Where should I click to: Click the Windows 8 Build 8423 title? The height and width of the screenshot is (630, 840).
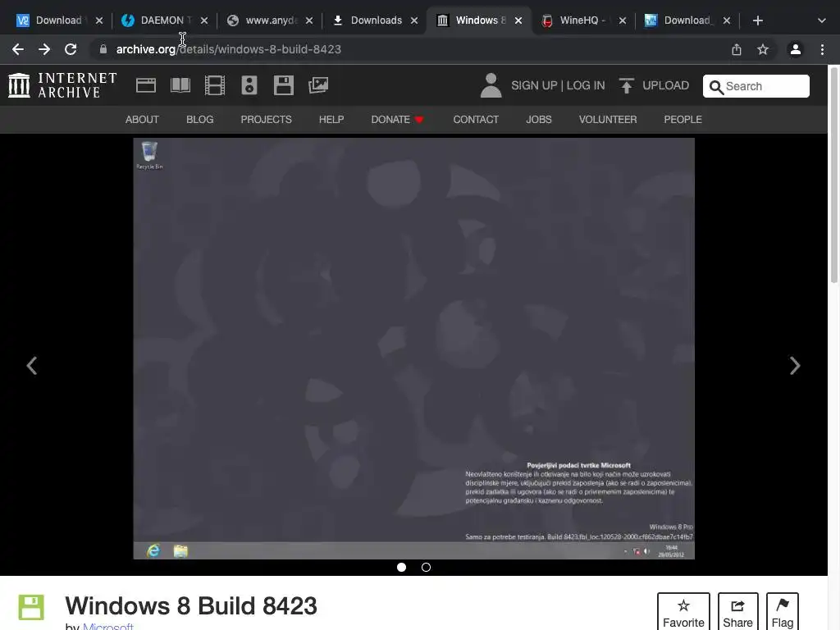pyautogui.click(x=191, y=606)
